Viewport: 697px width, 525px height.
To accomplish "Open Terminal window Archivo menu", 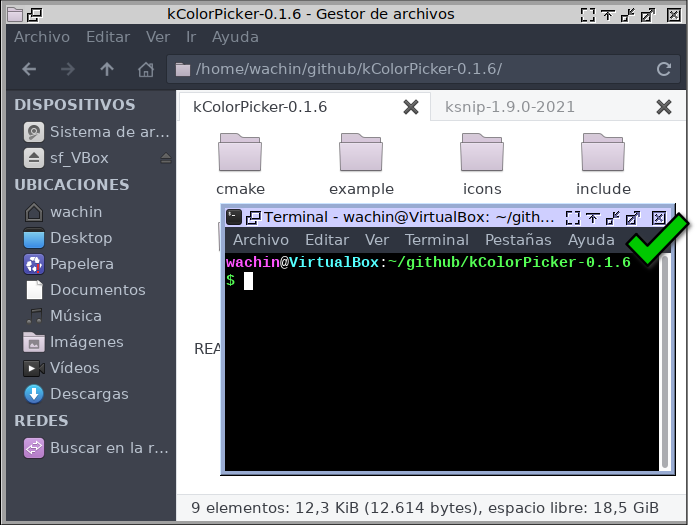I will tap(261, 240).
